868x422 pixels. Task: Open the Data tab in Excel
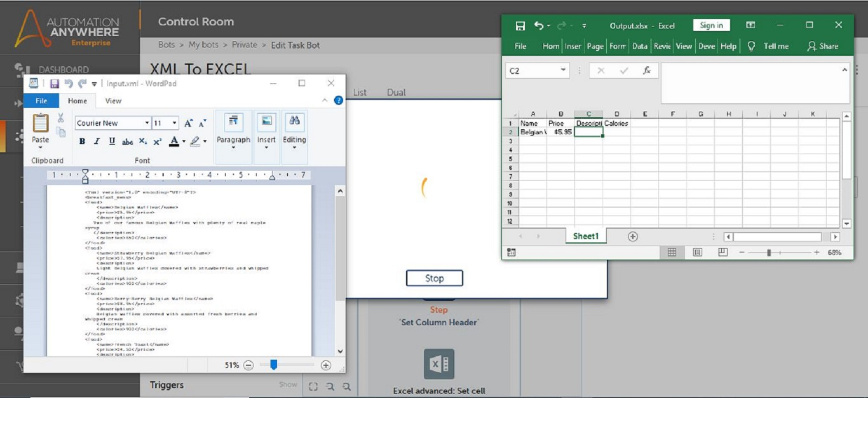coord(640,46)
